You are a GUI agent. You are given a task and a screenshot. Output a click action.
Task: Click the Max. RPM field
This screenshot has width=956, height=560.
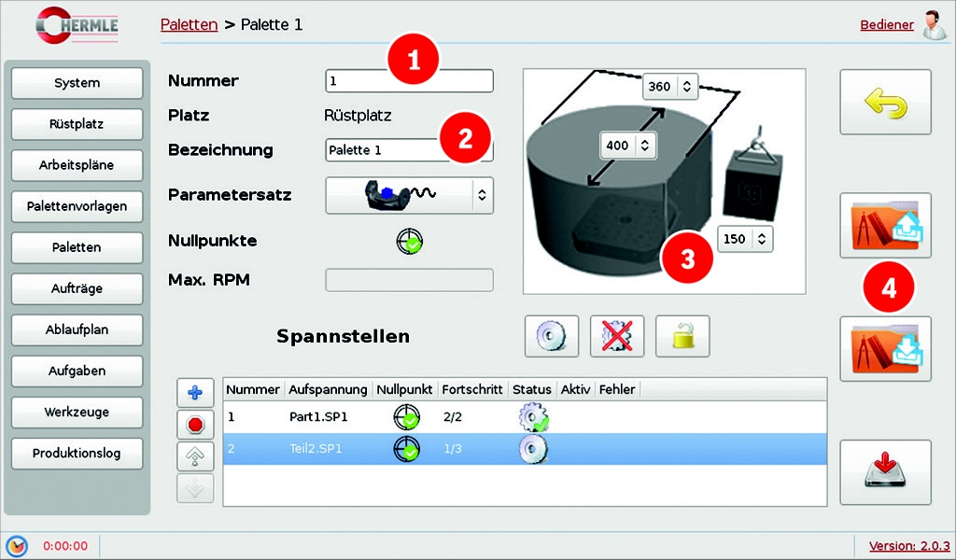[x=409, y=280]
